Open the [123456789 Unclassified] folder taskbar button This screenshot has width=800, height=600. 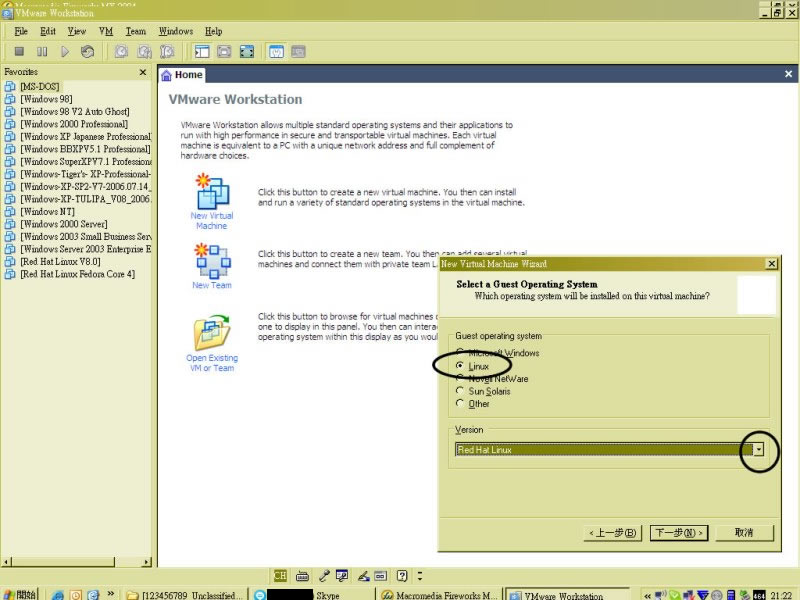point(185,595)
